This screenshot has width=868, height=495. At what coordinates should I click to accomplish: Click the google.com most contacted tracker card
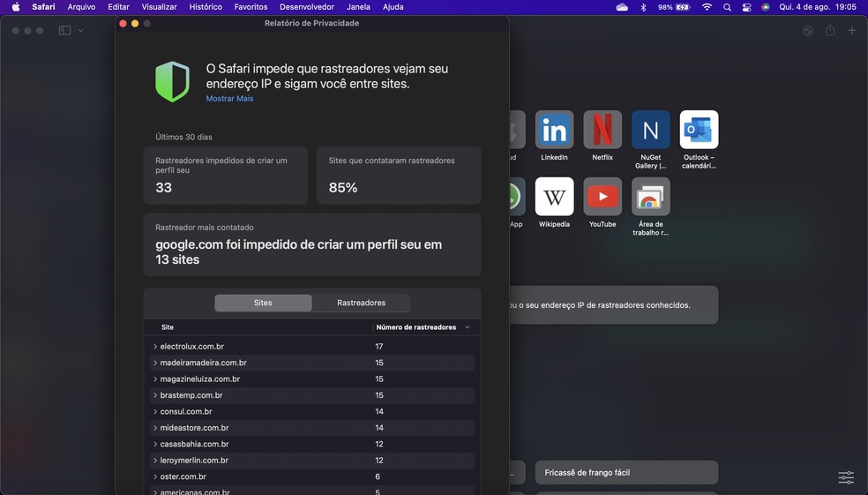point(312,244)
